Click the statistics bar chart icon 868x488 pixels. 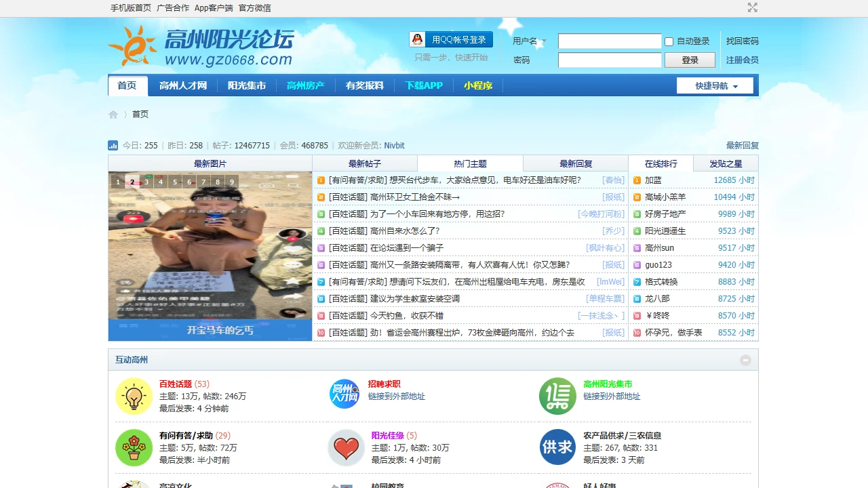[x=113, y=145]
